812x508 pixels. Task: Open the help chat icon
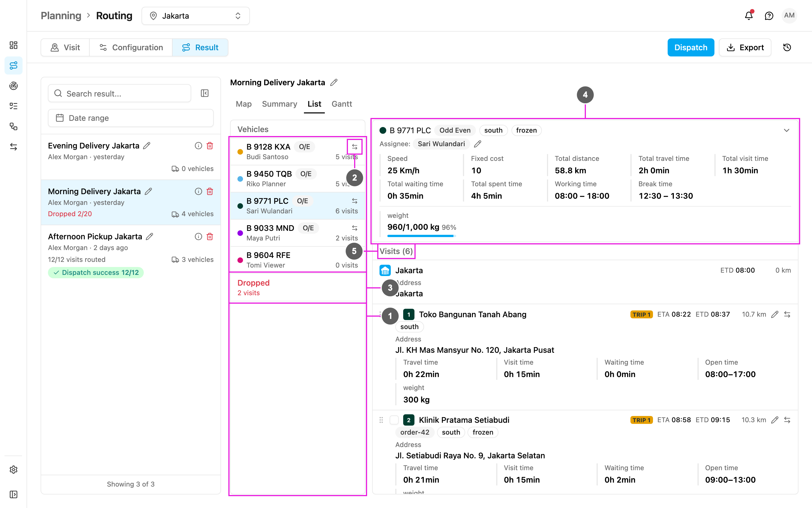click(x=769, y=16)
